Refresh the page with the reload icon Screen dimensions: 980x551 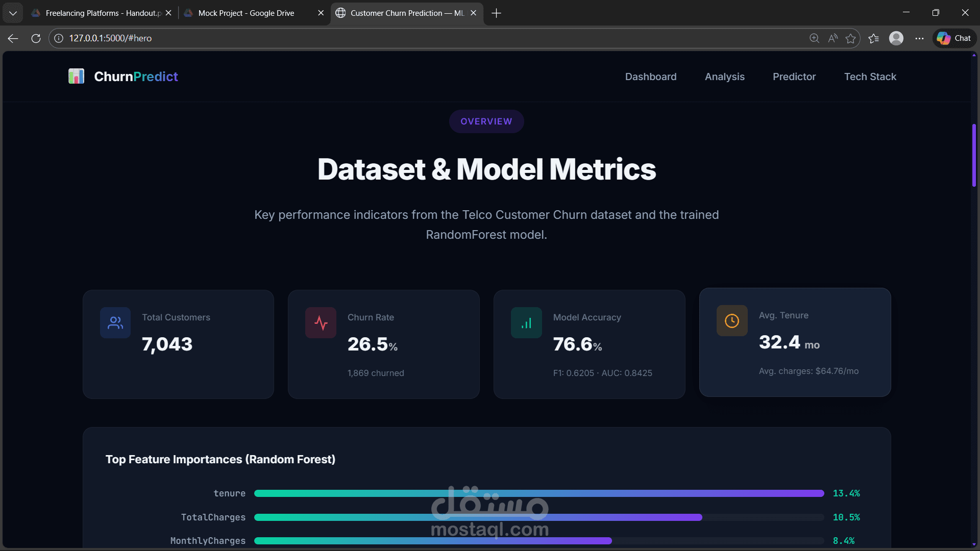click(x=36, y=38)
